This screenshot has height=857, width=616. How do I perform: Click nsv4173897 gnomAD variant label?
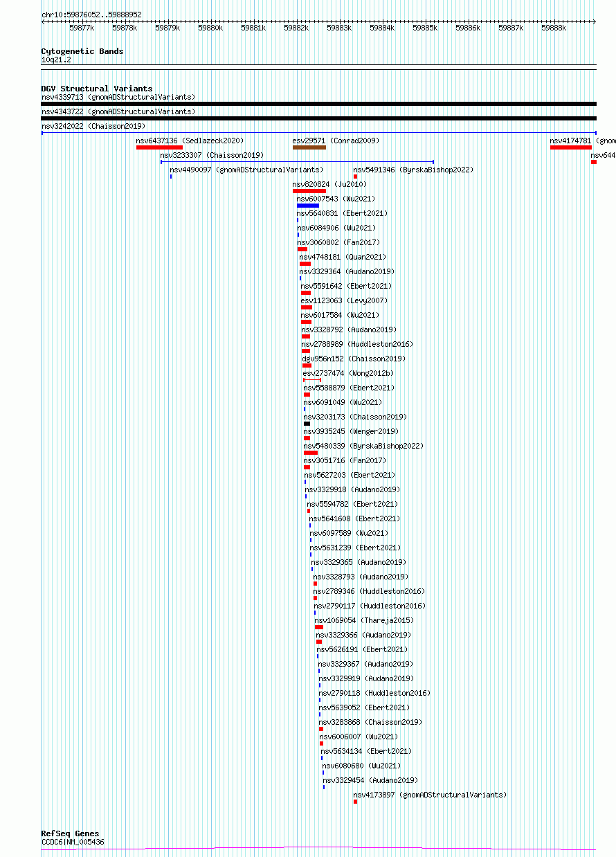click(430, 795)
